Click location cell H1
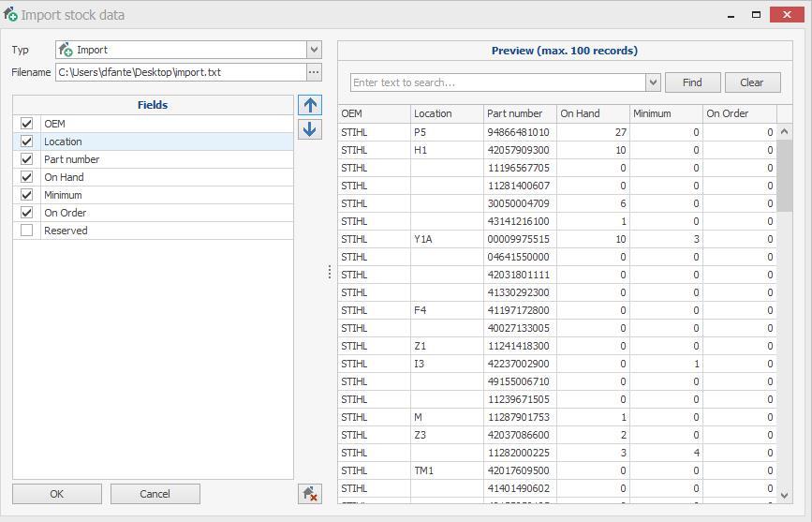Image resolution: width=812 pixels, height=522 pixels. click(x=448, y=150)
